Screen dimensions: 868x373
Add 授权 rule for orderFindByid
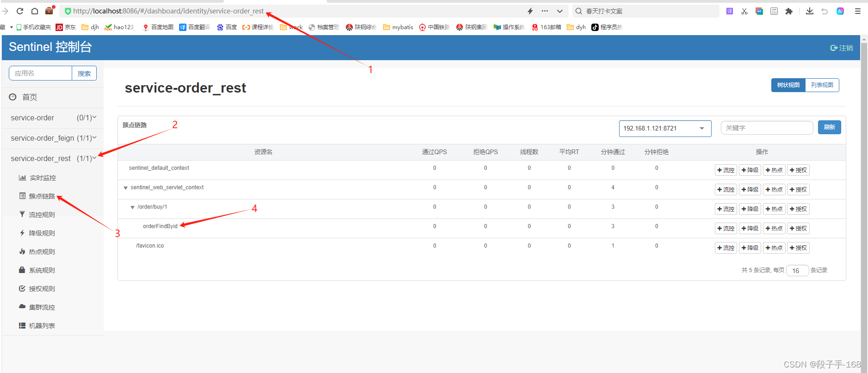click(798, 229)
